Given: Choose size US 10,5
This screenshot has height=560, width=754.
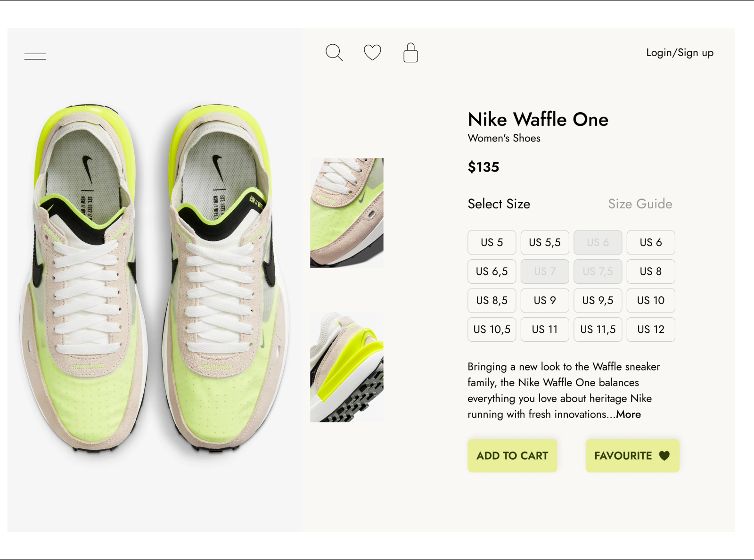Looking at the screenshot, I should tap(492, 329).
